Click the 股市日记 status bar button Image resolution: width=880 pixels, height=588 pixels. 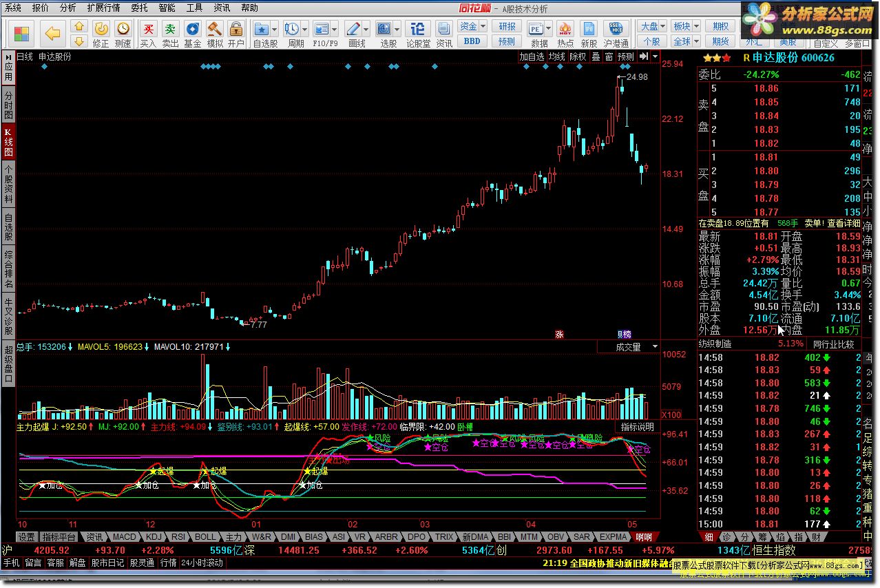click(107, 563)
